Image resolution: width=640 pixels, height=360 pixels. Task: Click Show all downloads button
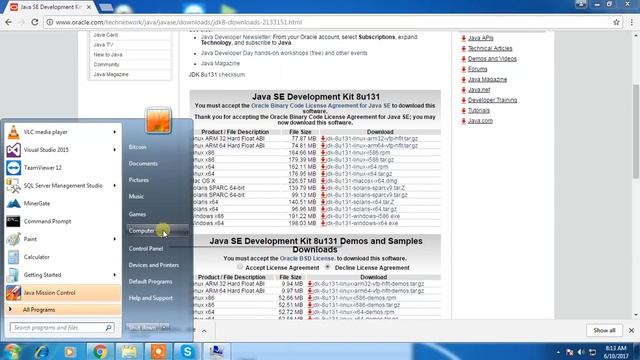coord(604,330)
